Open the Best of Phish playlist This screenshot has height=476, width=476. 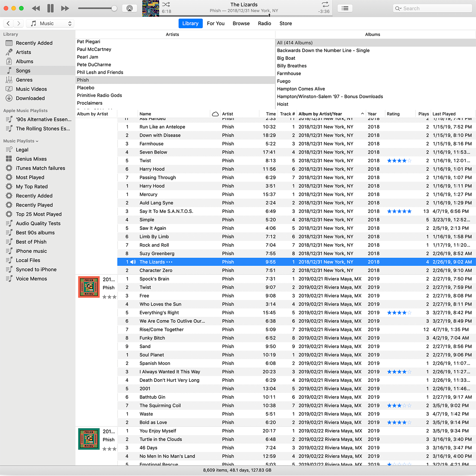(x=37, y=242)
